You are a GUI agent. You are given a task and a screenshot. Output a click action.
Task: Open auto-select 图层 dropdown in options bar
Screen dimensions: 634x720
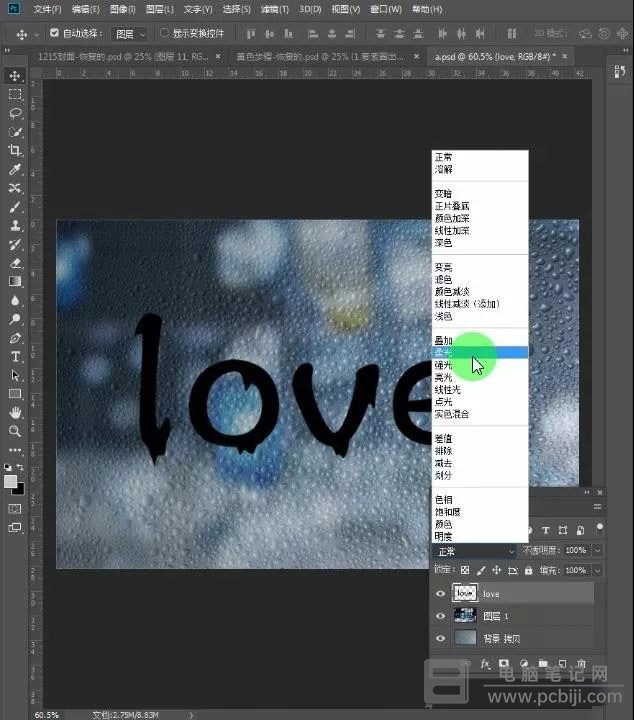click(x=129, y=34)
